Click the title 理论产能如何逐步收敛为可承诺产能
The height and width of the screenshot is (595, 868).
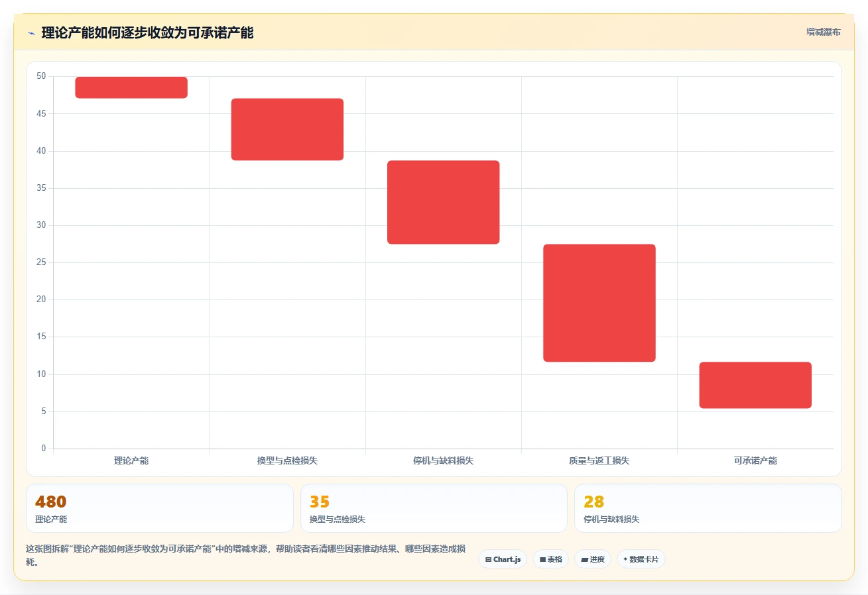click(147, 32)
